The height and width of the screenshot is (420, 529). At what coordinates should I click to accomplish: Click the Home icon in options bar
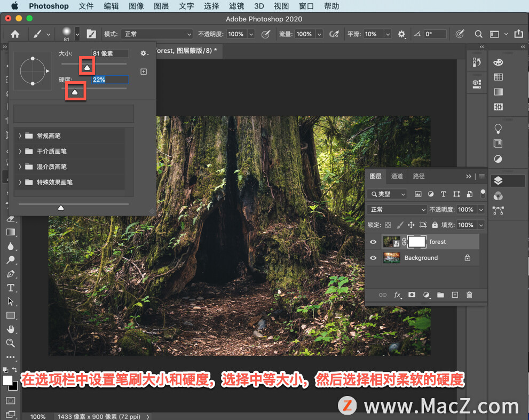(x=15, y=34)
